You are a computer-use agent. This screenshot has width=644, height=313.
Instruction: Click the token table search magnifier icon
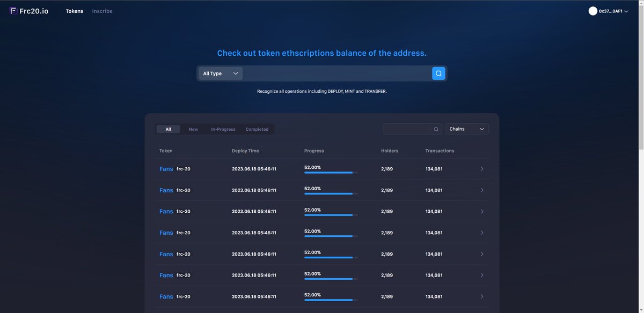[x=436, y=129]
